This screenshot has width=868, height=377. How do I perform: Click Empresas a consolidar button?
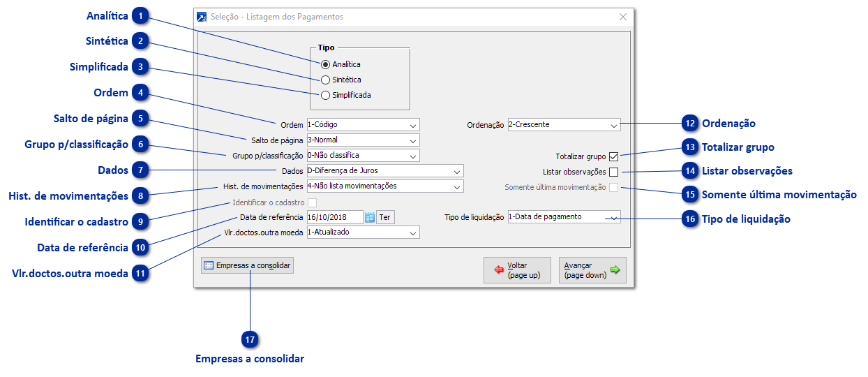247,265
